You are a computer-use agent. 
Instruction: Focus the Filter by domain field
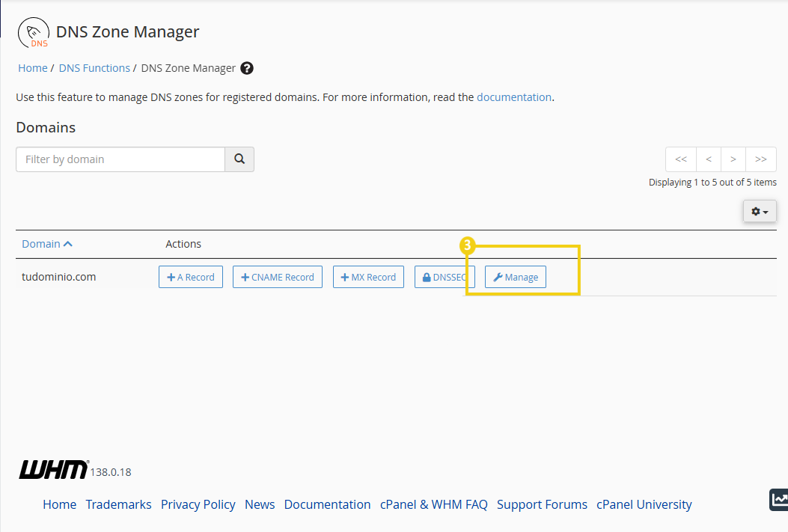(x=120, y=159)
